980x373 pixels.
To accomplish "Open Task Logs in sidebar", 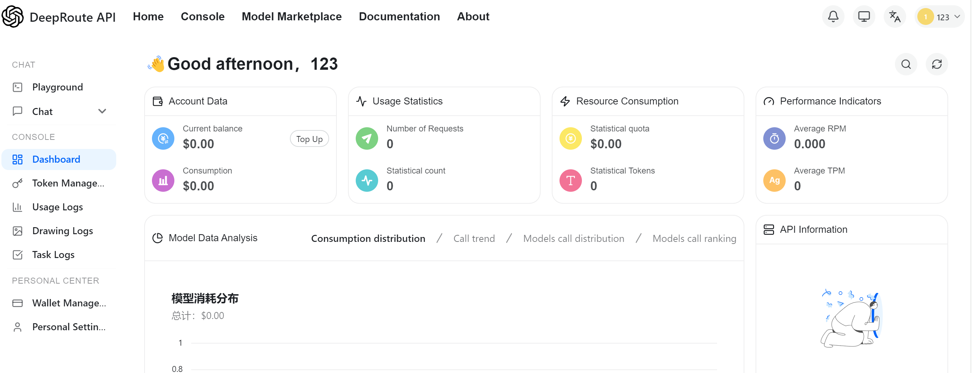I will click(x=59, y=255).
